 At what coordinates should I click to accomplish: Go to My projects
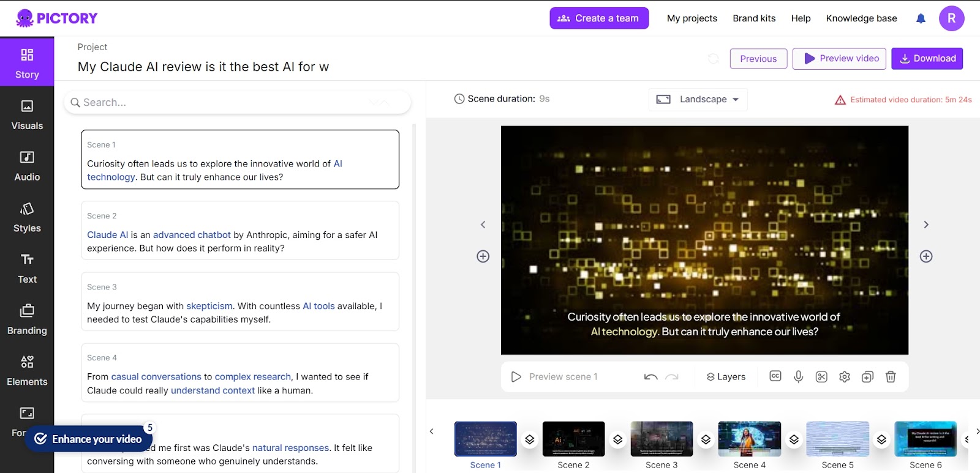[x=692, y=18]
